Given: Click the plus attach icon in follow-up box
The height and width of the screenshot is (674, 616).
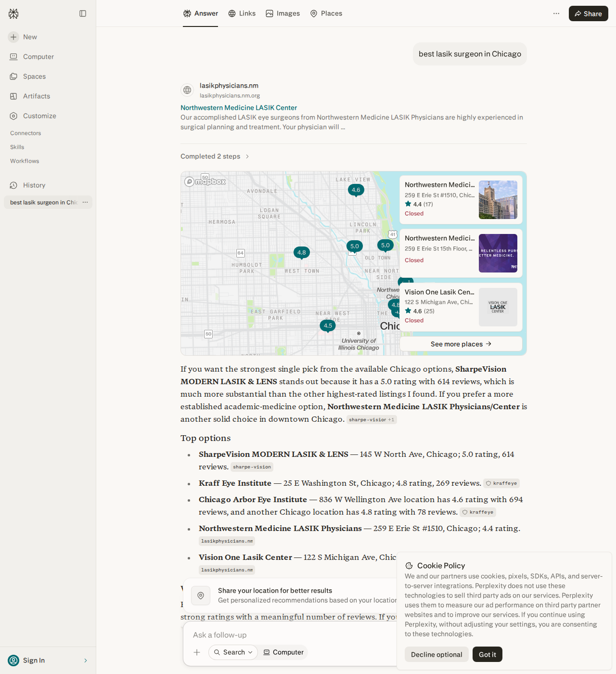Looking at the screenshot, I should click(x=197, y=652).
